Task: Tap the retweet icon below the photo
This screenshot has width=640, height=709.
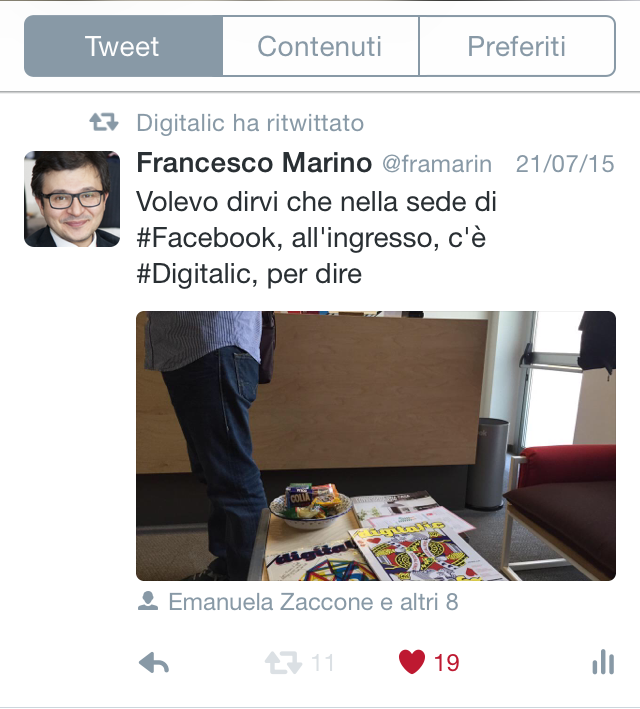Action: tap(283, 663)
